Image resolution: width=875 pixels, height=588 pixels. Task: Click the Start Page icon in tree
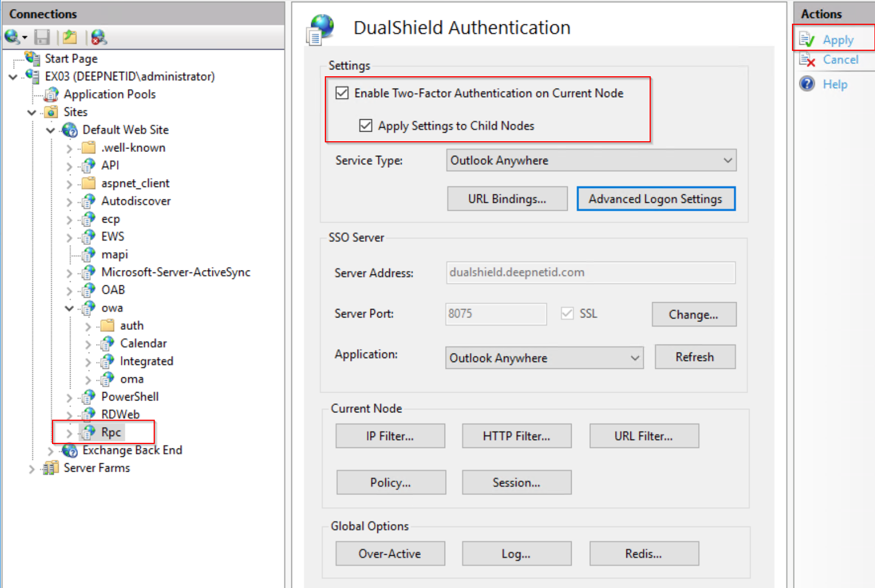[33, 58]
